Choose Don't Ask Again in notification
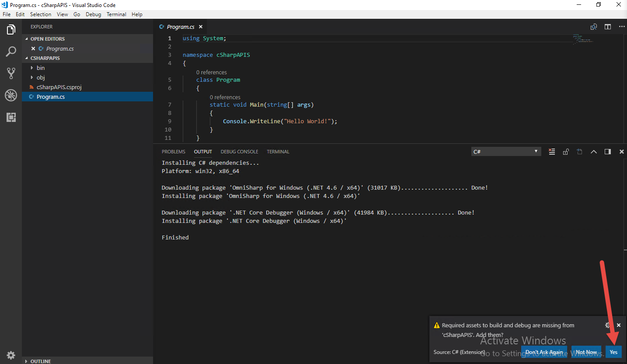 point(544,352)
